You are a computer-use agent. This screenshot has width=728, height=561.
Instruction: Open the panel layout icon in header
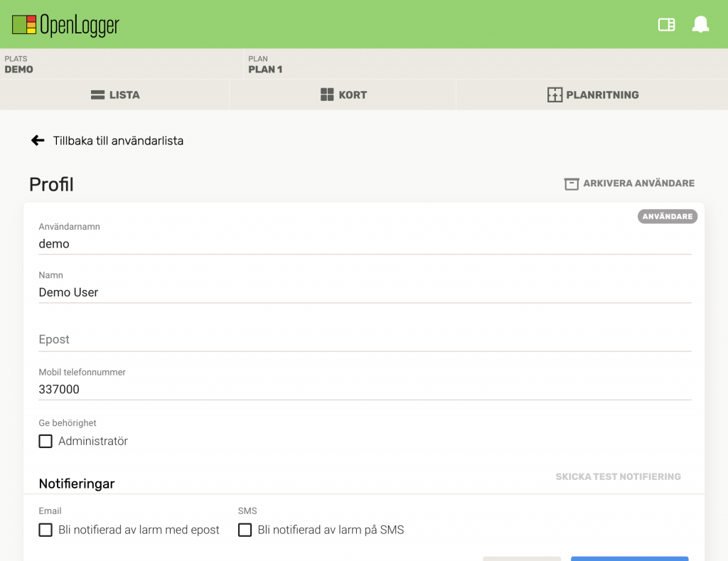[x=666, y=25]
